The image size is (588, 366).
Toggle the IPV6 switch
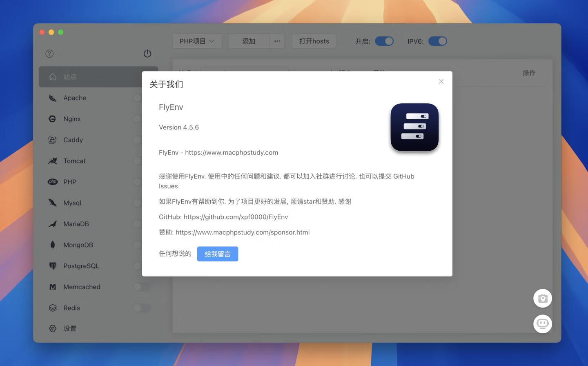(438, 41)
